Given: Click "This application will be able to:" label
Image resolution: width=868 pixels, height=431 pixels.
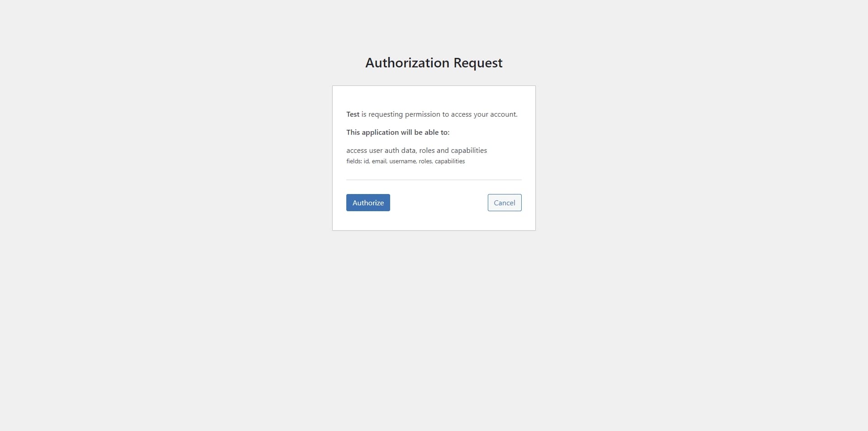Looking at the screenshot, I should (398, 133).
